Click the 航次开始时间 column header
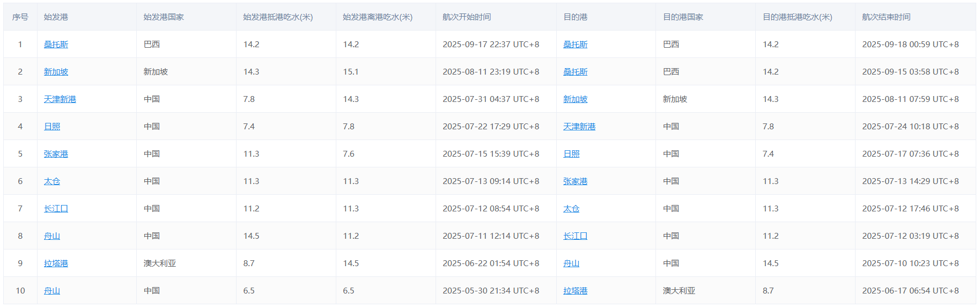The height and width of the screenshot is (308, 980). (x=466, y=17)
